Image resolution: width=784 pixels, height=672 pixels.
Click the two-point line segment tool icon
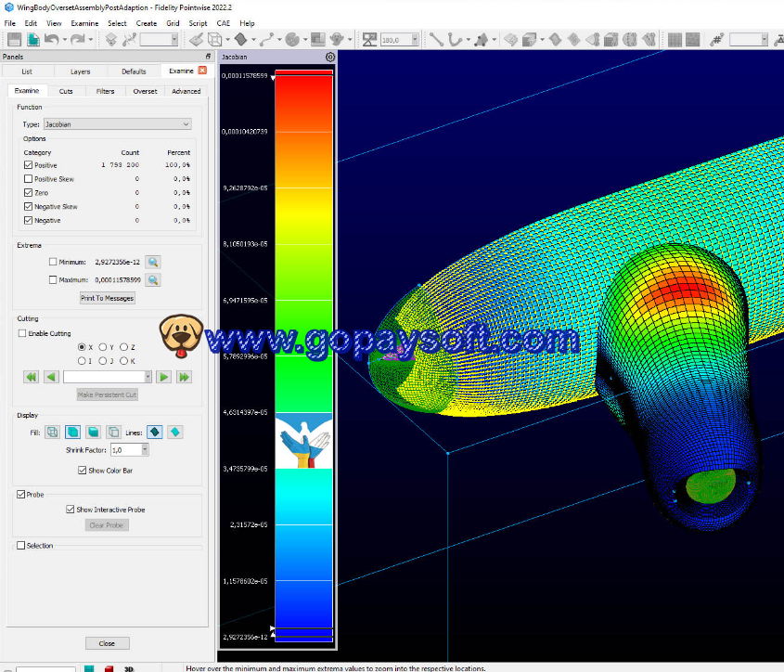(436, 39)
